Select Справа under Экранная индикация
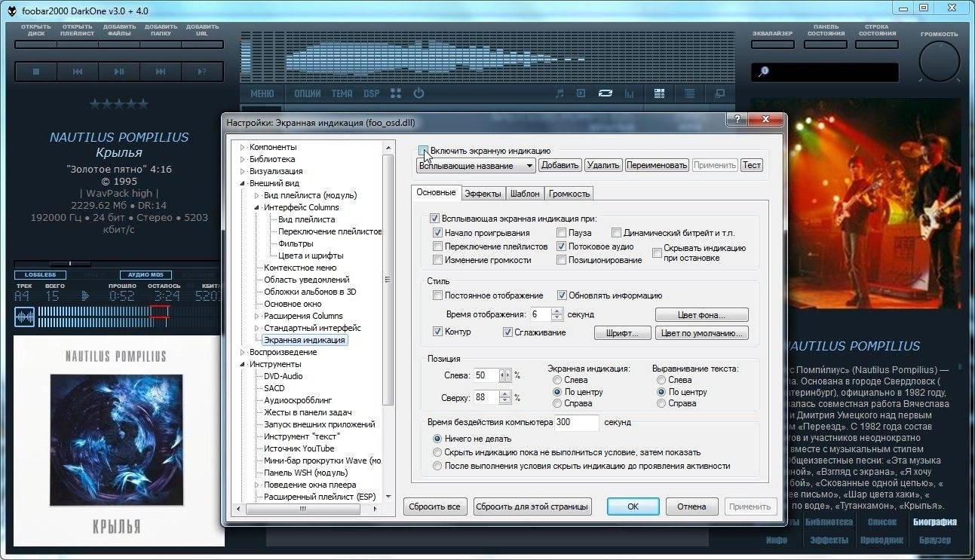This screenshot has height=560, width=975. (558, 403)
